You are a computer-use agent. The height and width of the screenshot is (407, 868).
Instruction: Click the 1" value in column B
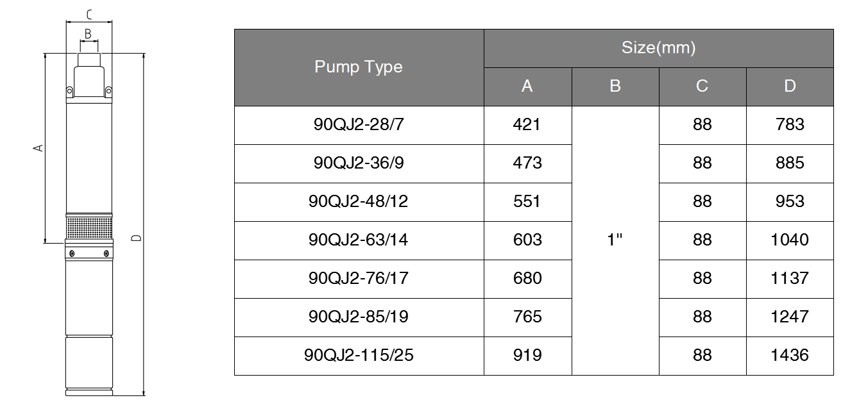[x=615, y=240]
